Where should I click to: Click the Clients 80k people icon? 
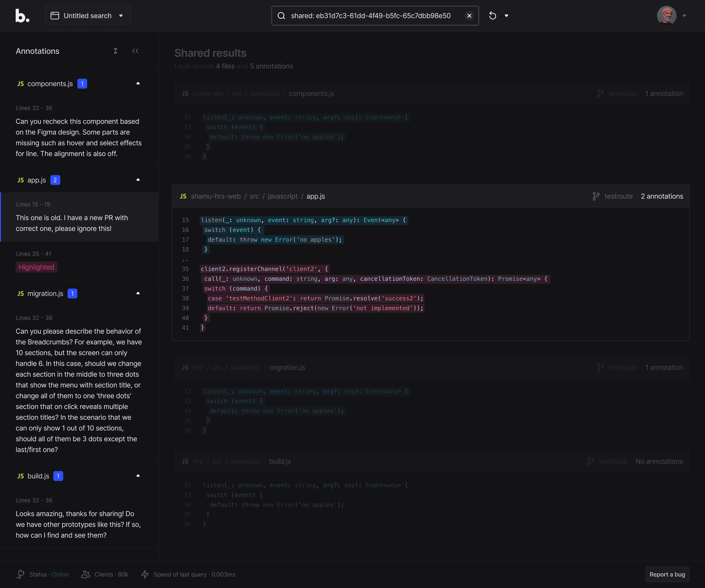[86, 574]
